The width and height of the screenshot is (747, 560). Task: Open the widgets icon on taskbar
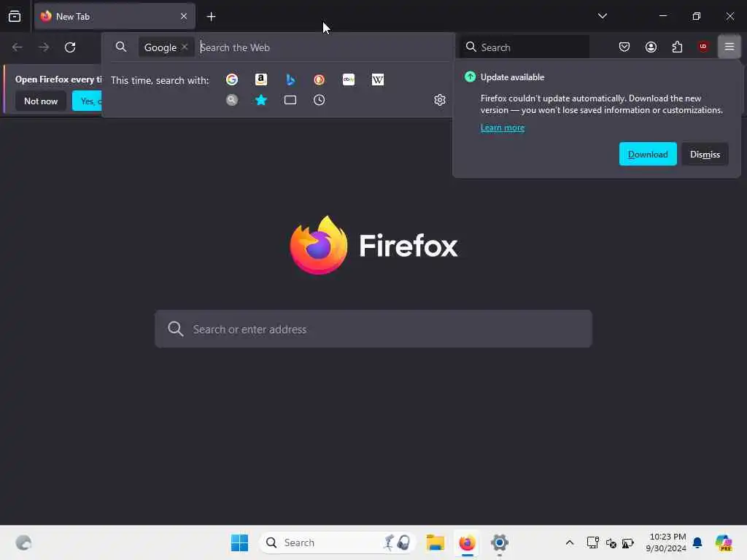23,542
